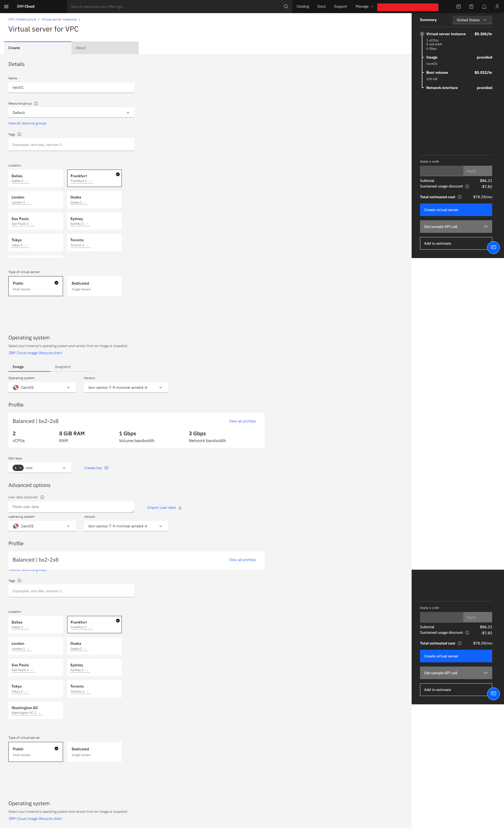The width and height of the screenshot is (504, 828).
Task: Click Sustained usage discount info icon under Summary heading
Action: click(467, 186)
